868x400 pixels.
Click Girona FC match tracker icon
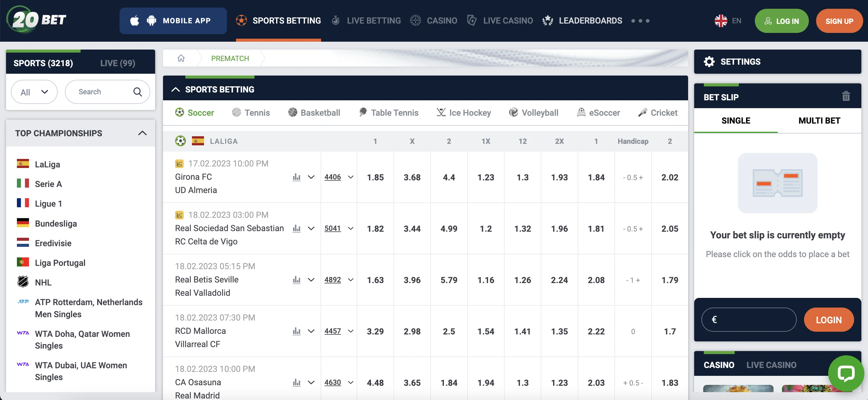click(x=179, y=163)
